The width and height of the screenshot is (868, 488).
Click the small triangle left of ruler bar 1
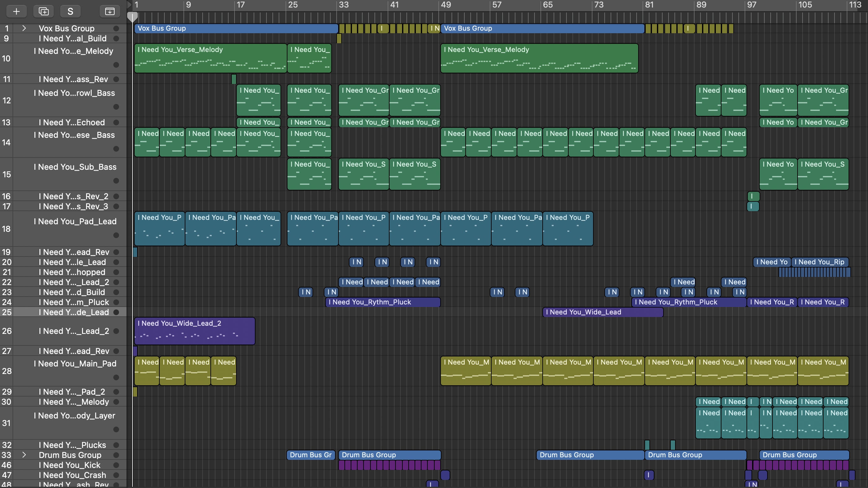(129, 4)
